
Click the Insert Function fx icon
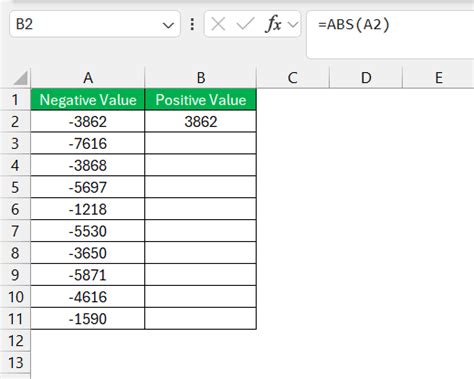273,24
